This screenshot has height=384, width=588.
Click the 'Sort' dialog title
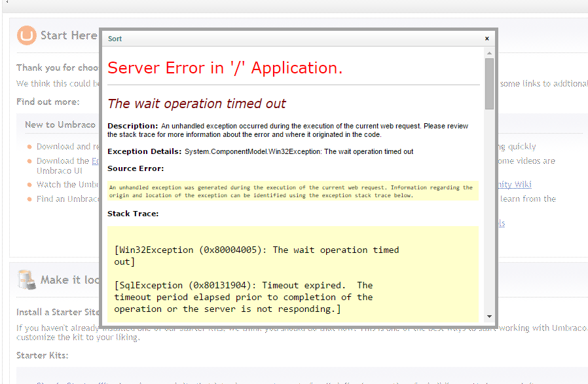[115, 39]
